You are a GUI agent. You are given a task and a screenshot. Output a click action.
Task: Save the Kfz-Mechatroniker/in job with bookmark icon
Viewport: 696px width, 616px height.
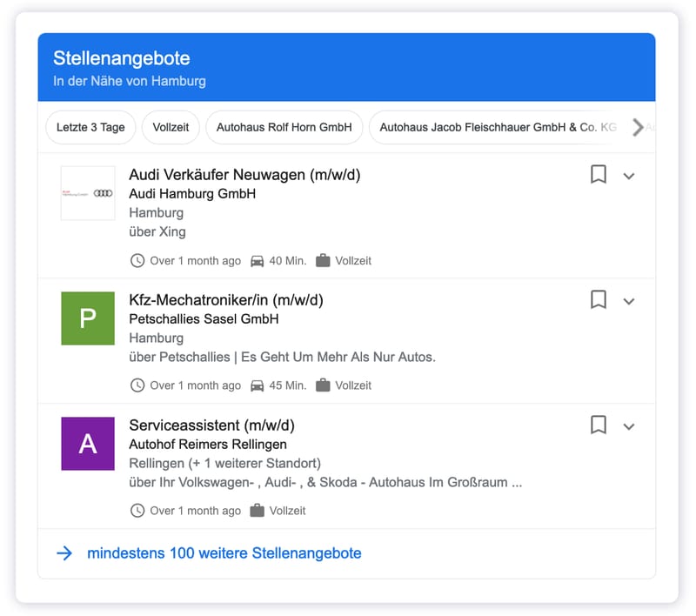pos(598,299)
